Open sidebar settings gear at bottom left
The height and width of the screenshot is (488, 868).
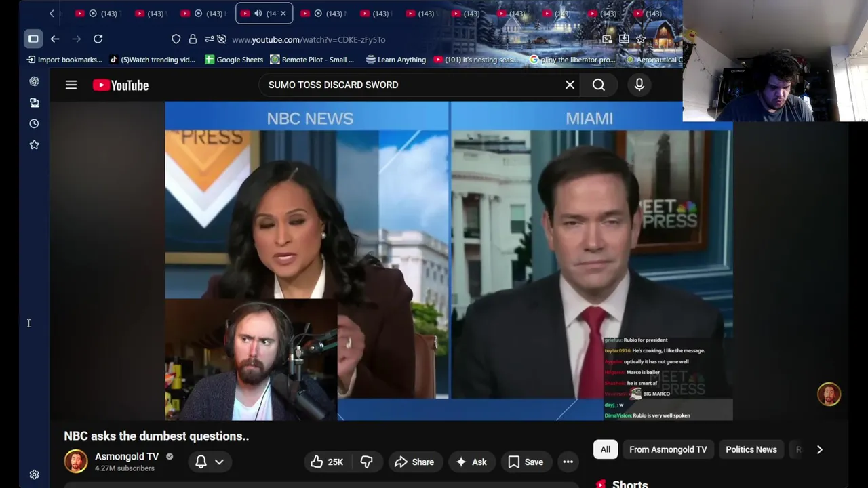[x=34, y=474]
